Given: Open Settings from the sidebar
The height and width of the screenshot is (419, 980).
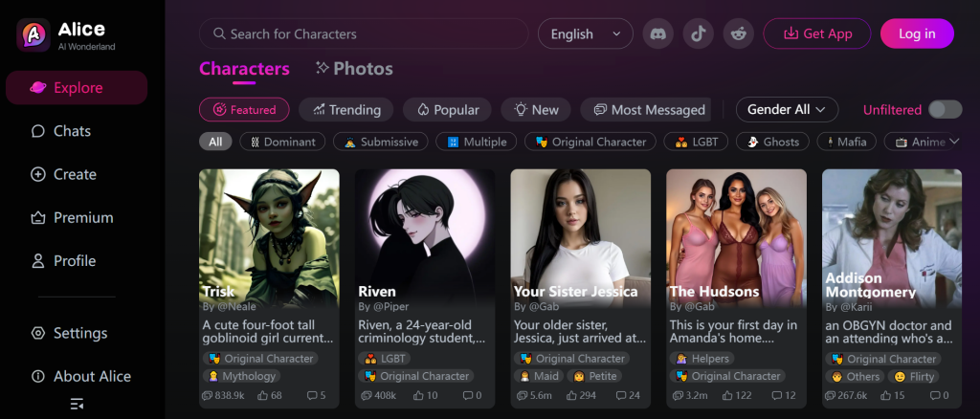Looking at the screenshot, I should tap(69, 333).
